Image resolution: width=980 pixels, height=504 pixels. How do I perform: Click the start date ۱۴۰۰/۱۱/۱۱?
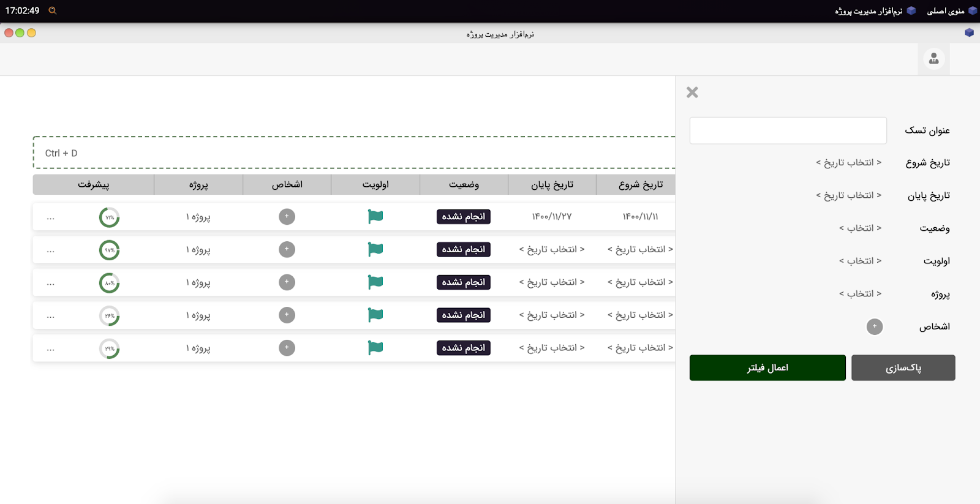[x=641, y=217]
